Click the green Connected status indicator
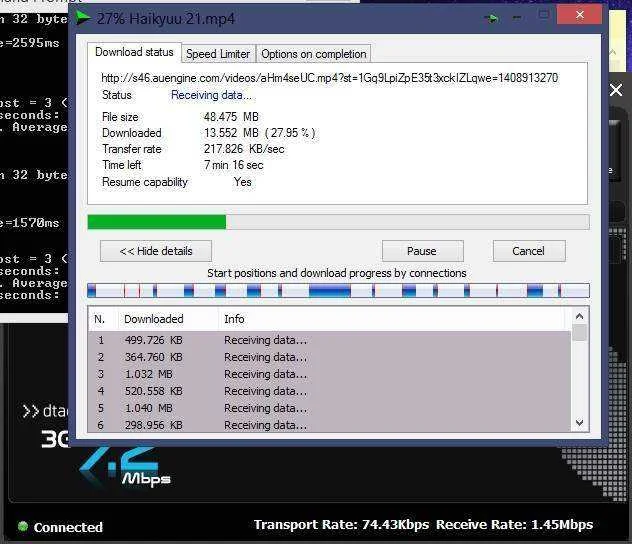632x544 pixels. [x=23, y=526]
